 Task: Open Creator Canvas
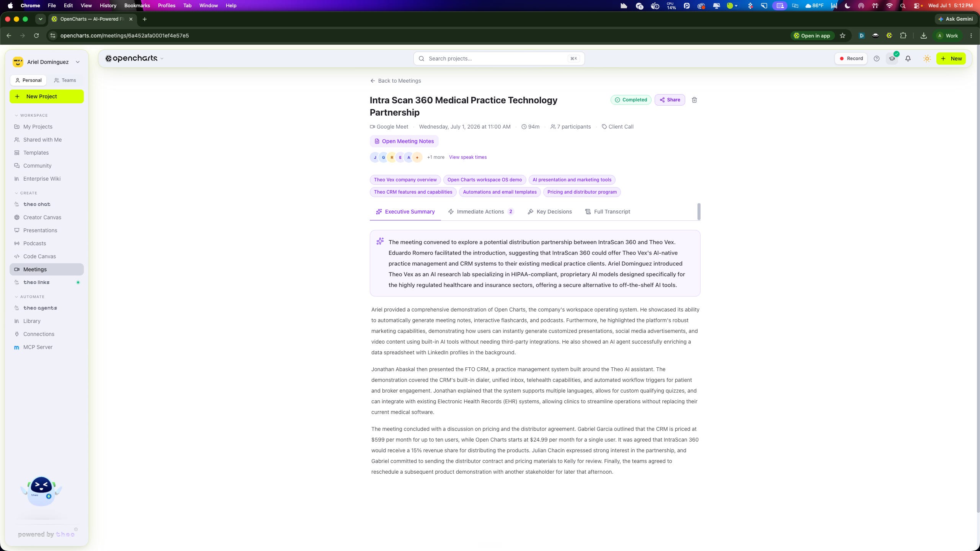click(47, 217)
